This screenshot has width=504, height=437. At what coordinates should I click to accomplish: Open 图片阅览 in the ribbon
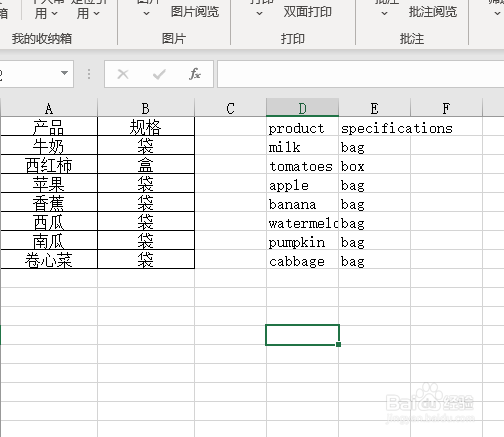[x=195, y=12]
